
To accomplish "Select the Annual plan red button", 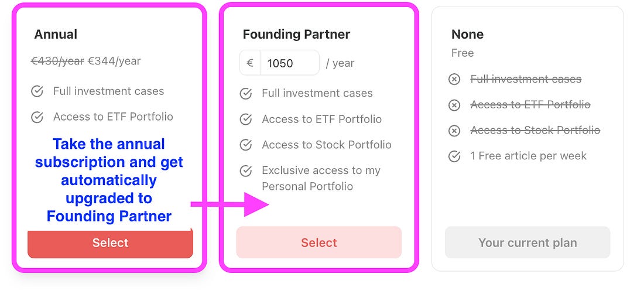I will click(110, 243).
